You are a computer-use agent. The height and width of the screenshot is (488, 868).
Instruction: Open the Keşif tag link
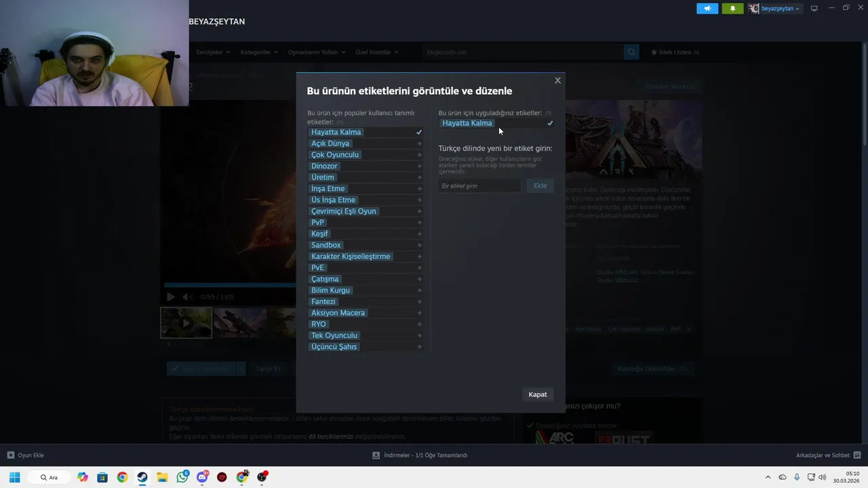pyautogui.click(x=319, y=234)
